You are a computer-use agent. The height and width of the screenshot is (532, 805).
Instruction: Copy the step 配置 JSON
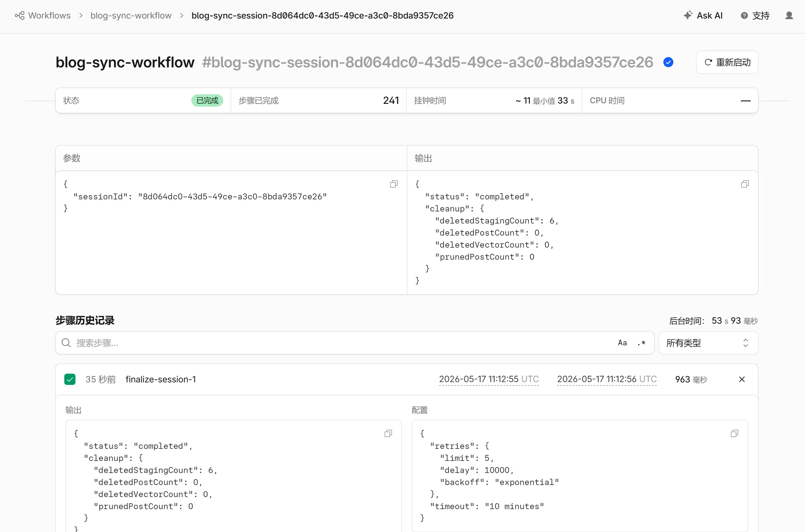coord(735,433)
